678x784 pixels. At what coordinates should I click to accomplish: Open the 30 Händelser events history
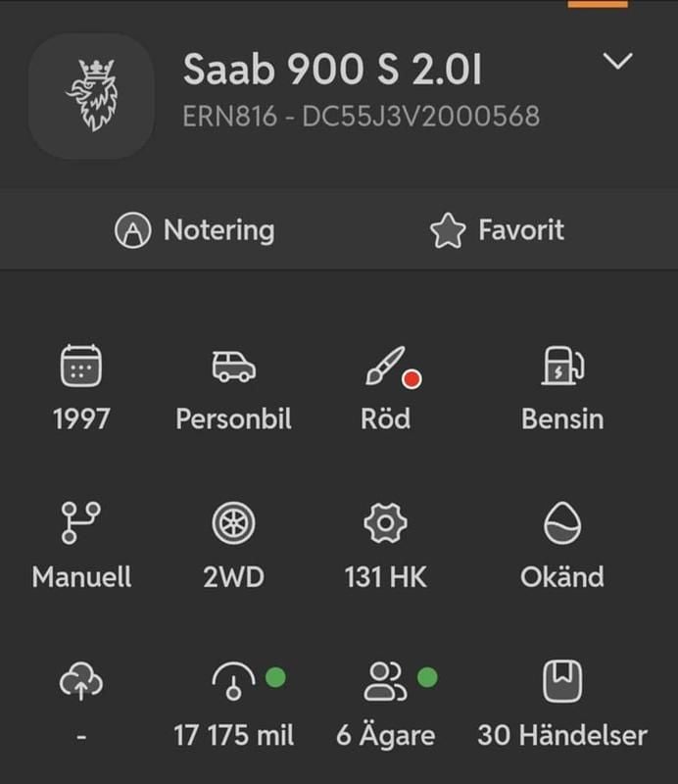coord(562,735)
